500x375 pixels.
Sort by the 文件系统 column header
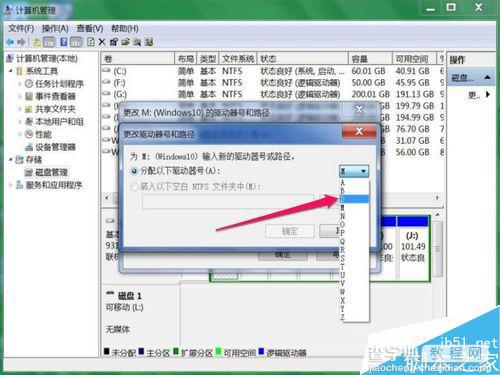[238, 59]
